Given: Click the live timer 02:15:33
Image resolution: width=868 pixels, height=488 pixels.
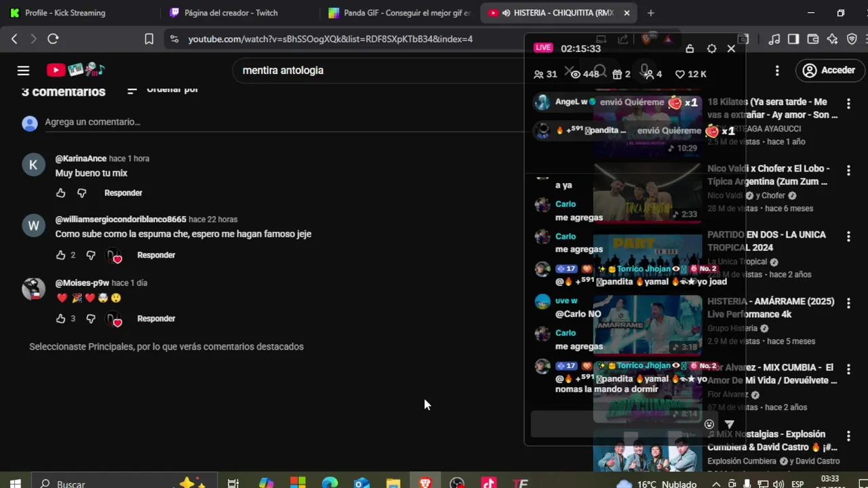Looking at the screenshot, I should pos(580,49).
